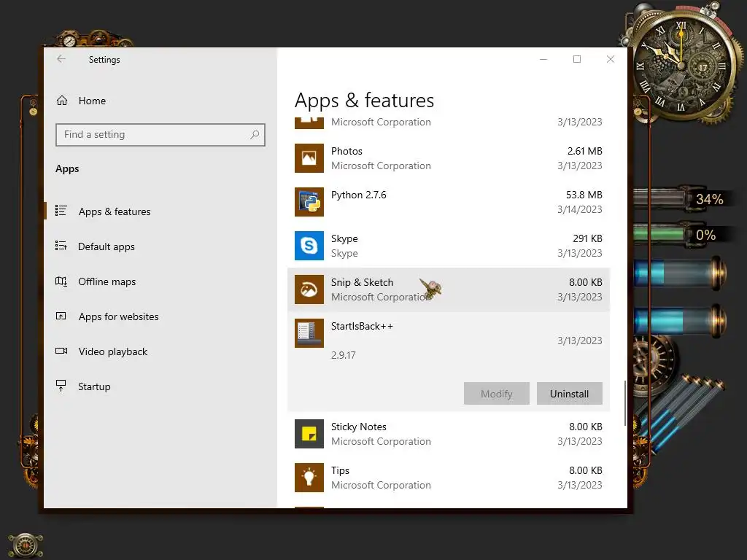Select the Sticky Notes entry name

coord(359,427)
